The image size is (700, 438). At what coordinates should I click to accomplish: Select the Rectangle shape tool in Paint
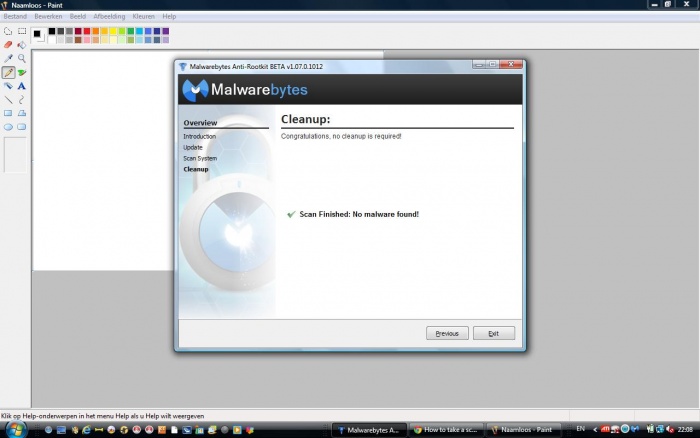pyautogui.click(x=8, y=113)
